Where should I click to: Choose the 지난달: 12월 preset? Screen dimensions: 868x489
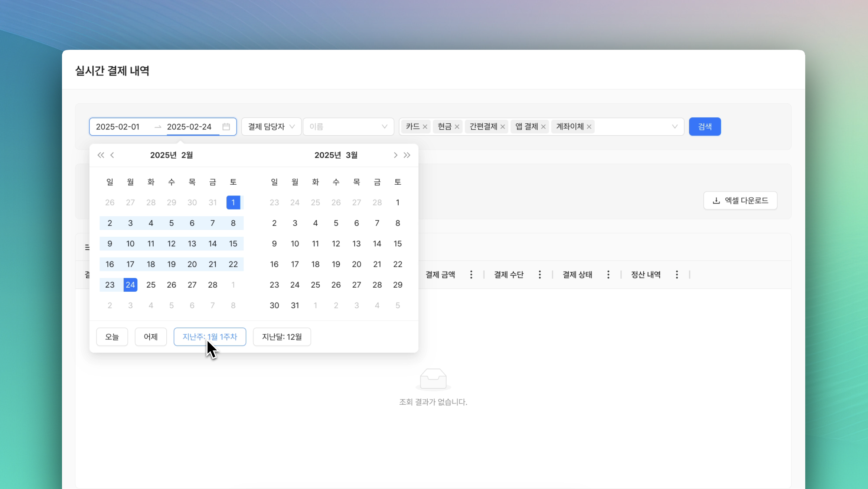point(282,337)
